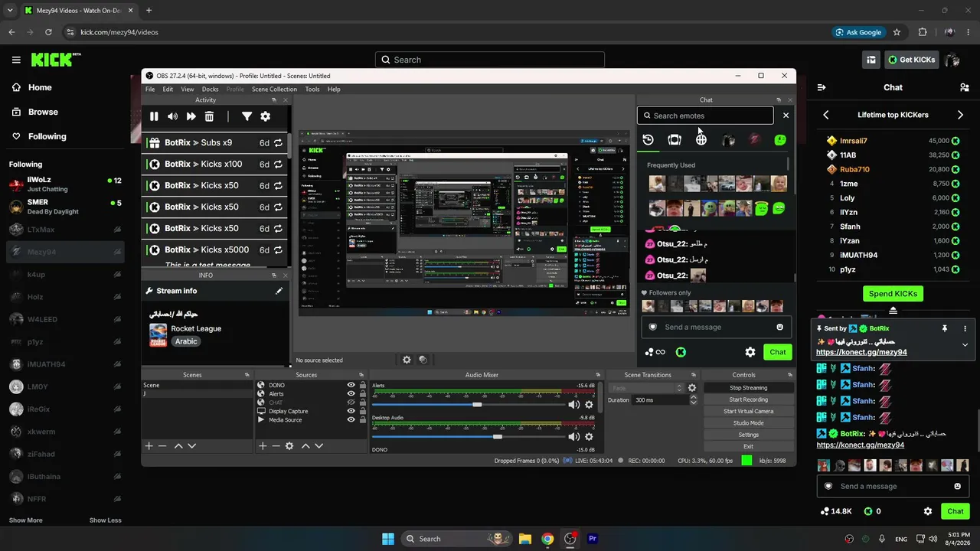Open Desktop Audio settings gear

coord(589,437)
